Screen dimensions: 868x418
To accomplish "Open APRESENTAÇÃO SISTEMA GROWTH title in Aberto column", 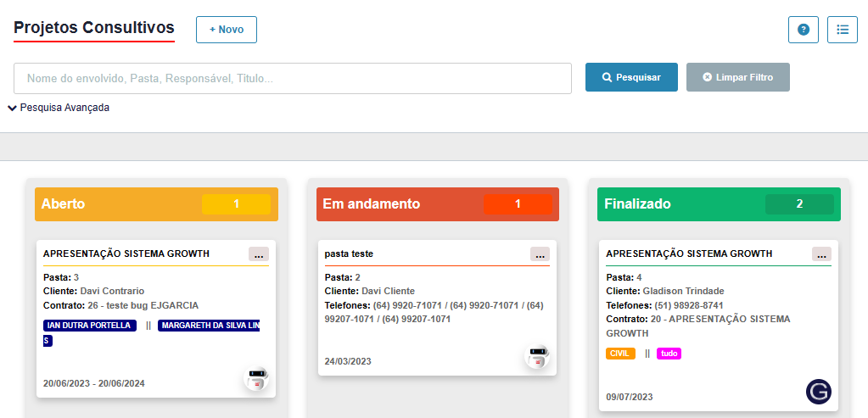I will pos(126,254).
